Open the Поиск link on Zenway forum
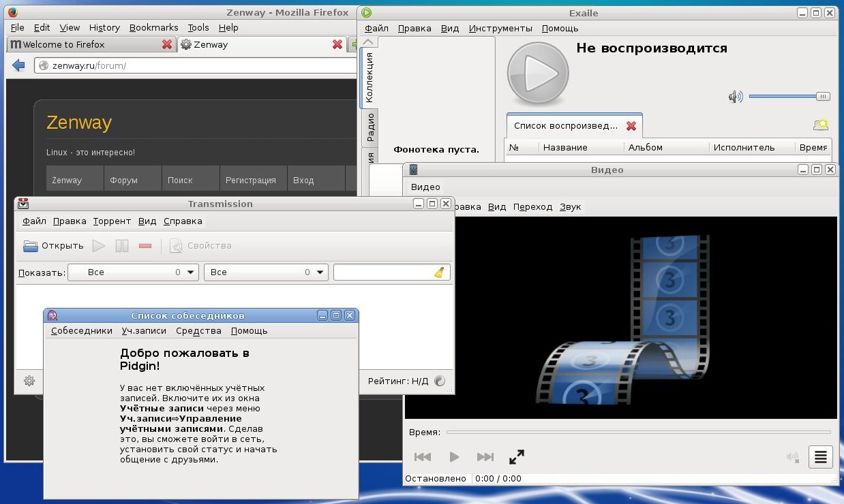Image resolution: width=844 pixels, height=504 pixels. 180,180
